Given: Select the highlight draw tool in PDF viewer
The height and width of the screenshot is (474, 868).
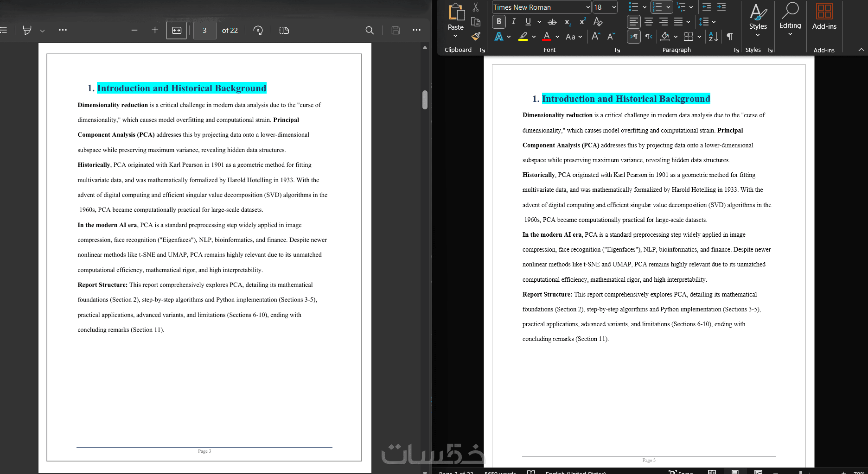Looking at the screenshot, I should 27,30.
